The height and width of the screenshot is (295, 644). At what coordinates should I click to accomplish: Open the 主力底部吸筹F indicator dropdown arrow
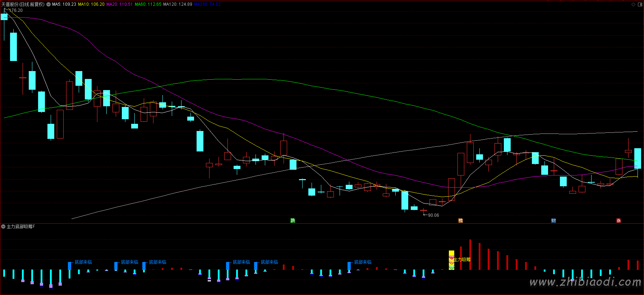point(3,226)
